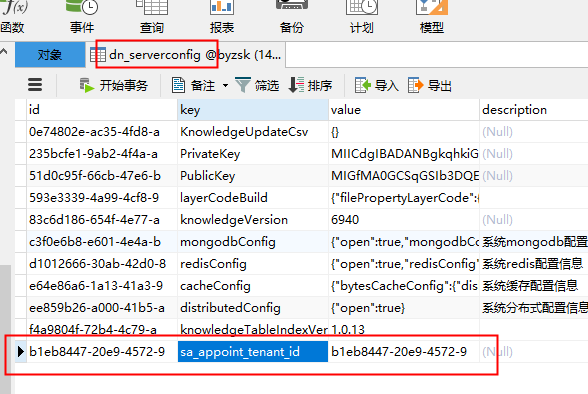Open the 函数 (Function) toolbar icon

tap(13, 16)
